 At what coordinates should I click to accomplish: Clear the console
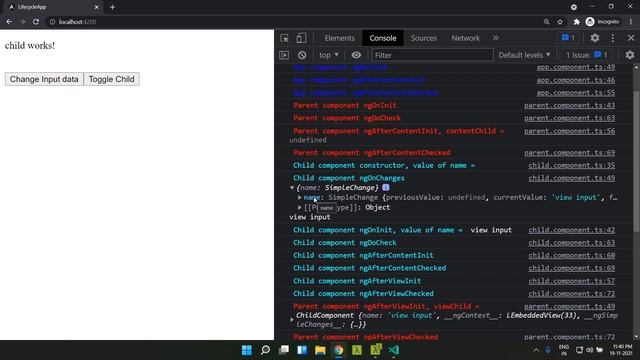click(x=302, y=55)
